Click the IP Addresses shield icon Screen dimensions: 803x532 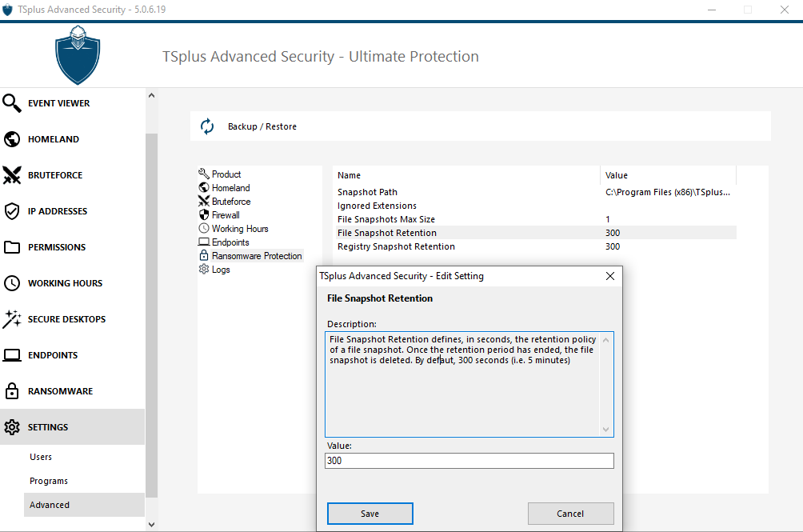coord(12,211)
